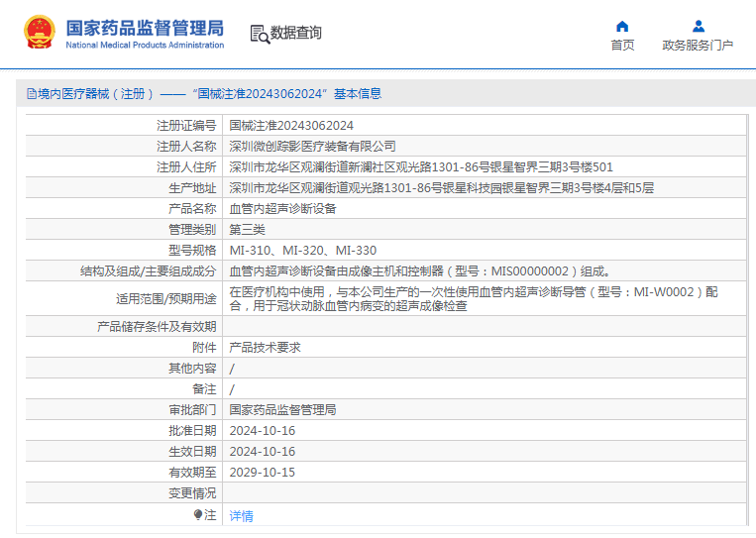Screen dimensions: 756x538
Task: Click the 审批部门 row label
Action: pos(192,410)
